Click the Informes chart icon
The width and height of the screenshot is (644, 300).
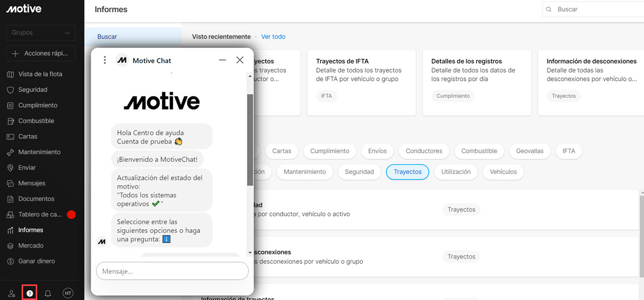[10, 230]
